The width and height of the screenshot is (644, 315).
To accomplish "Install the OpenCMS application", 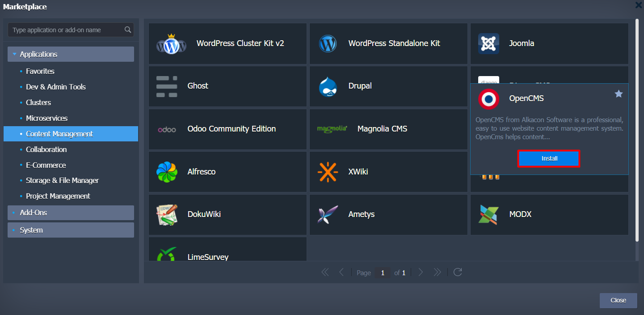I will (x=549, y=158).
